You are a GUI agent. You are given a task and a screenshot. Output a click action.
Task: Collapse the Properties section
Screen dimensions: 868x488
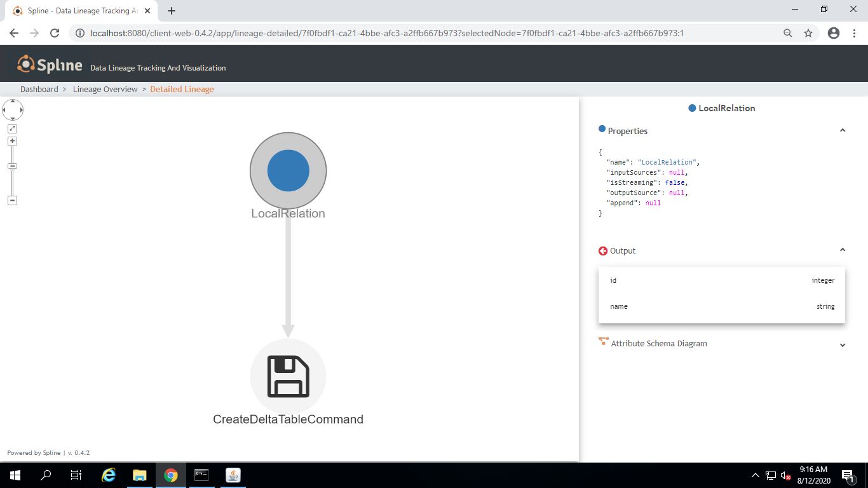[843, 130]
